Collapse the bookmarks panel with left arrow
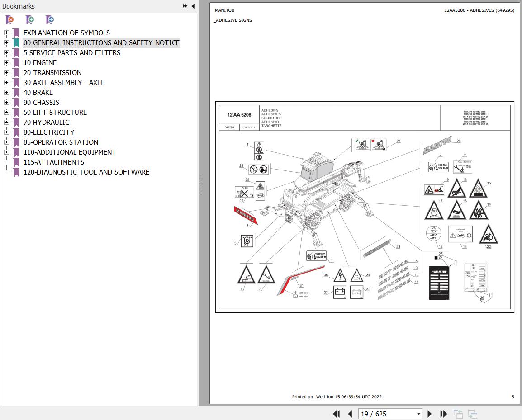The height and width of the screenshot is (420, 522). [193, 6]
